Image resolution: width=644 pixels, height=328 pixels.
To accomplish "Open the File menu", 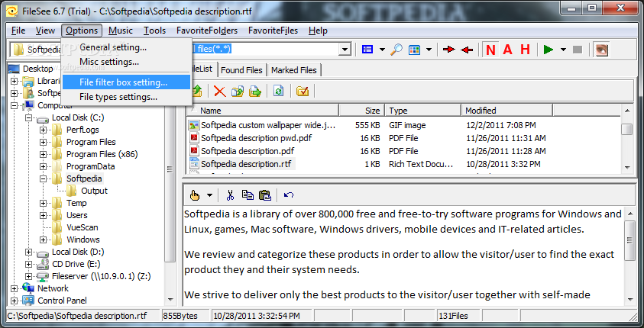I will pos(18,31).
